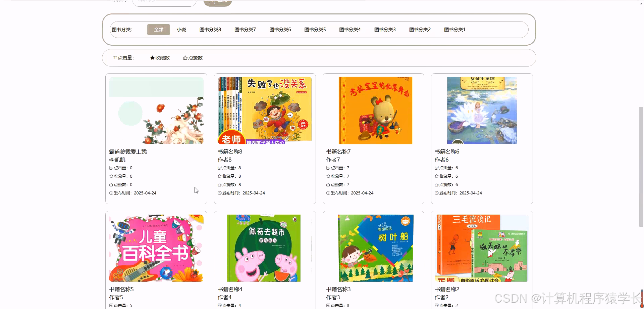The width and height of the screenshot is (644, 309).
Task: Click author text 作者8
Action: (x=225, y=160)
